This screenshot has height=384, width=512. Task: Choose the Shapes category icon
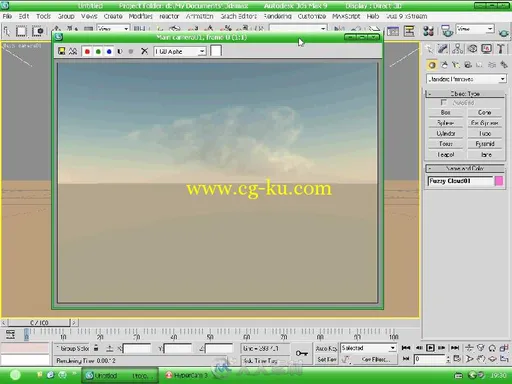pyautogui.click(x=444, y=65)
